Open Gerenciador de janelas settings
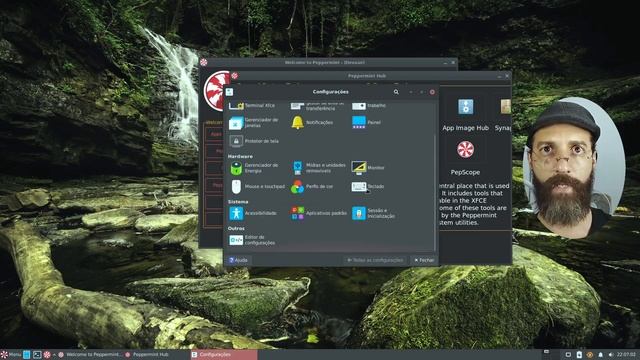 click(253, 122)
